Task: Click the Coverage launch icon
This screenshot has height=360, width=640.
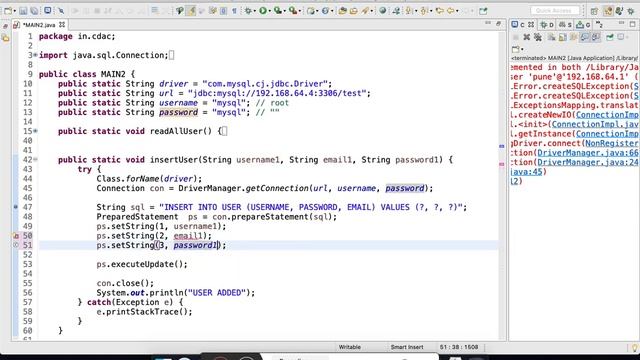Action: [278, 11]
